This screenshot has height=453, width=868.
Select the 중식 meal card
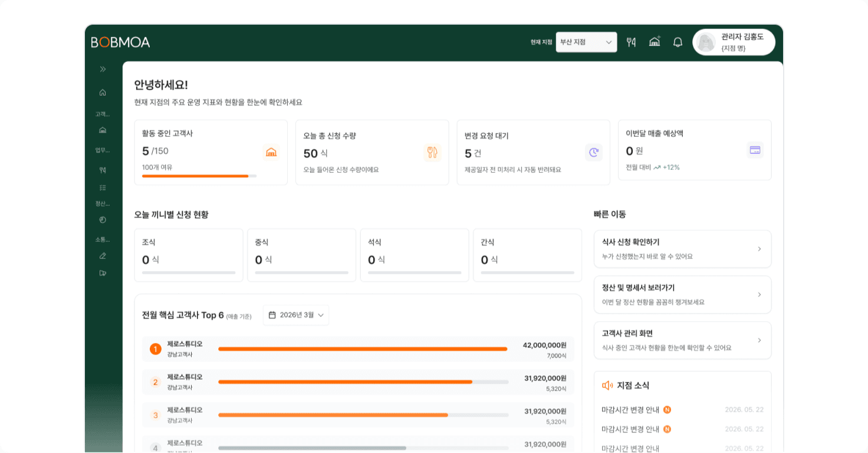pos(301,255)
